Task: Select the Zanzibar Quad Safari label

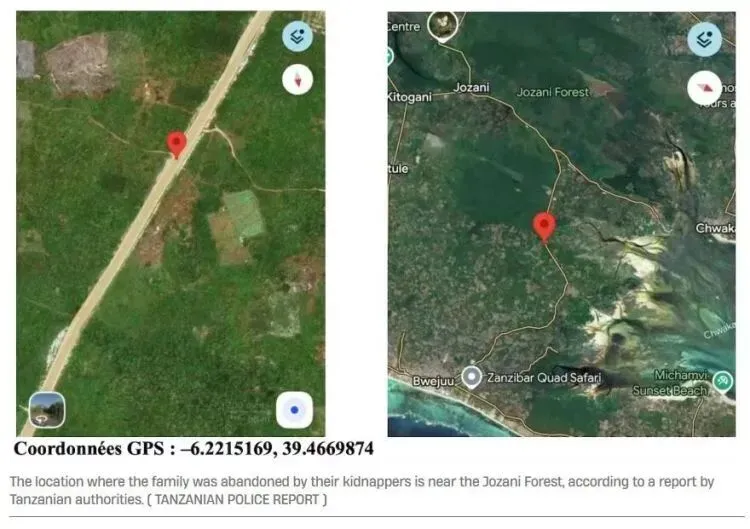Action: 544,377
